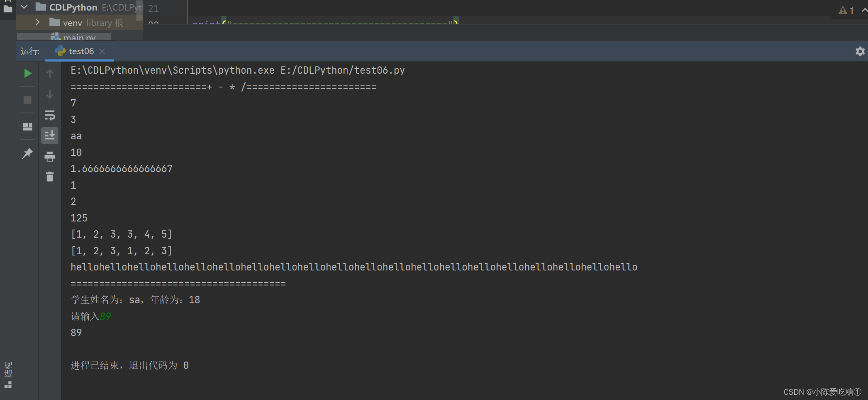Click line number 21 in editor gutter
The height and width of the screenshot is (400, 868).
154,8
